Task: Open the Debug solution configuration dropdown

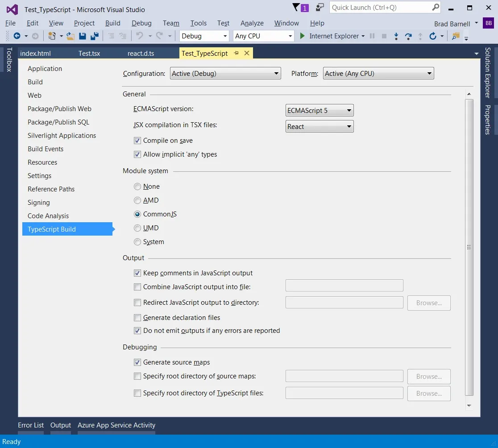Action: click(x=204, y=36)
